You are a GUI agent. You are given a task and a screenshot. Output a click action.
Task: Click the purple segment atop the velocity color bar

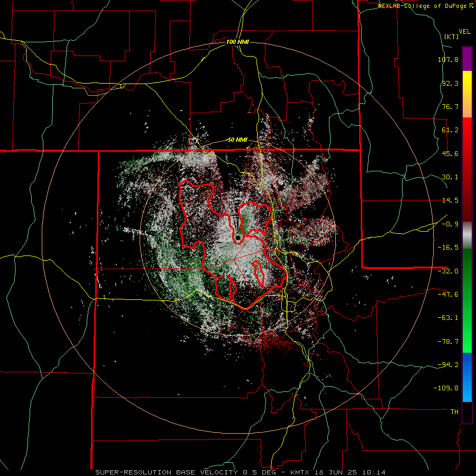click(467, 59)
